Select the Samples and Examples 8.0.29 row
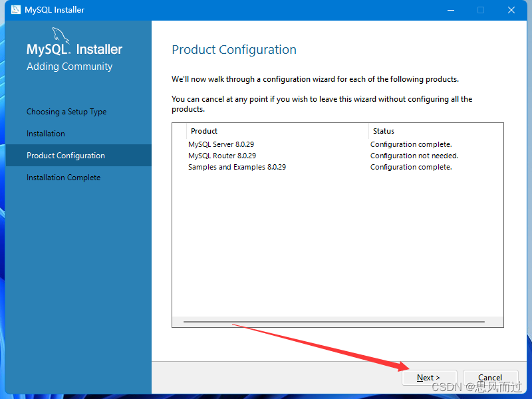Screen dimensions: 532x399 [x=338, y=167]
